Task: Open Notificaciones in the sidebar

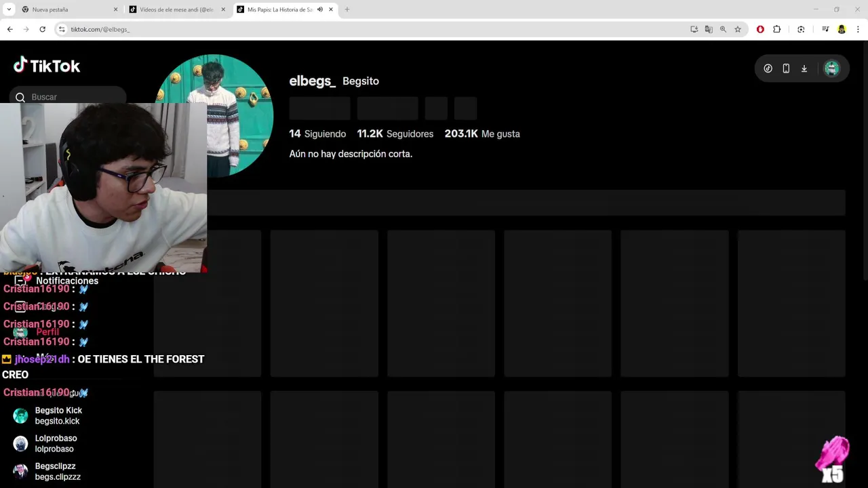Action: [x=57, y=281]
